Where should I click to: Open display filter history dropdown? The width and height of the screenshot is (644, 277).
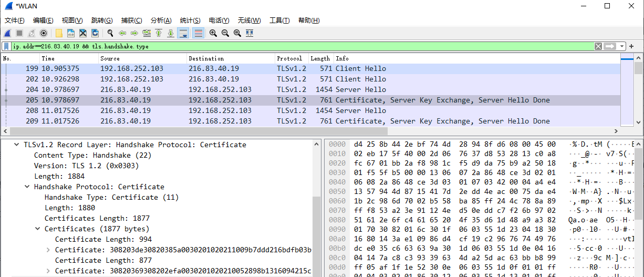pos(622,46)
